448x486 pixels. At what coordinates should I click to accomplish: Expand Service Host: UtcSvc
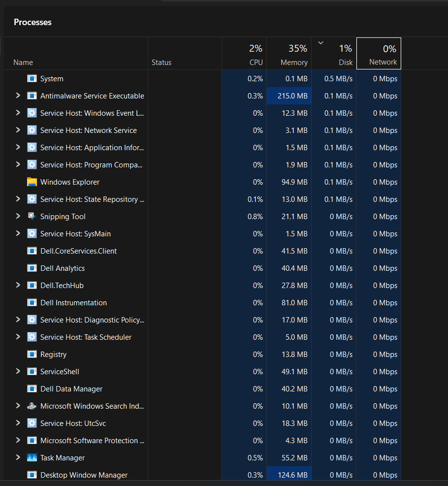(18, 423)
